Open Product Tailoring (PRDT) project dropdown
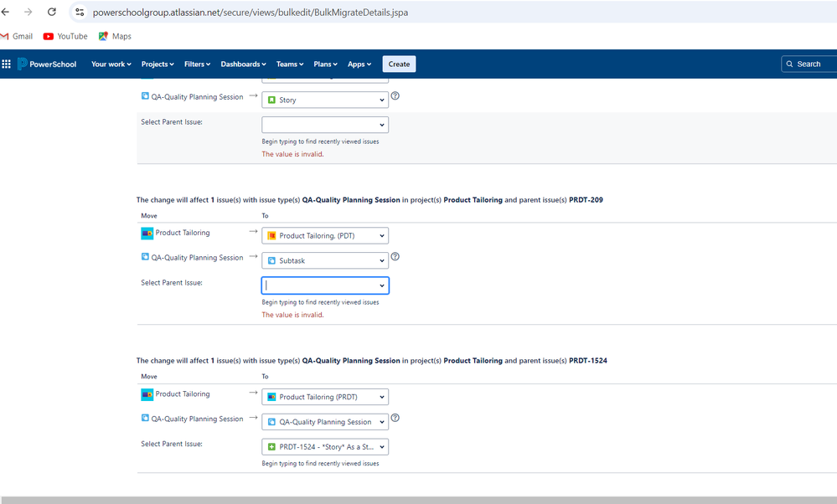Viewport: 837px width, 504px height. coord(325,397)
